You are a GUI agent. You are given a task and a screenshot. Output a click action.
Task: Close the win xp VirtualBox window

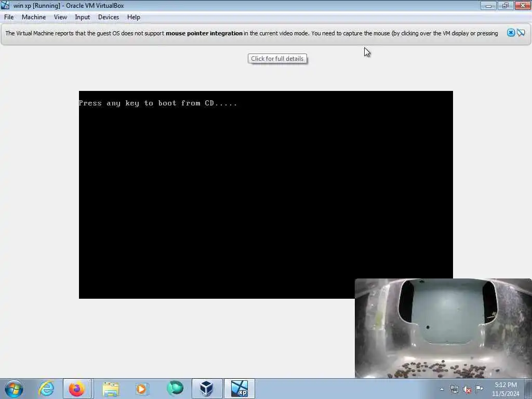[523, 5]
